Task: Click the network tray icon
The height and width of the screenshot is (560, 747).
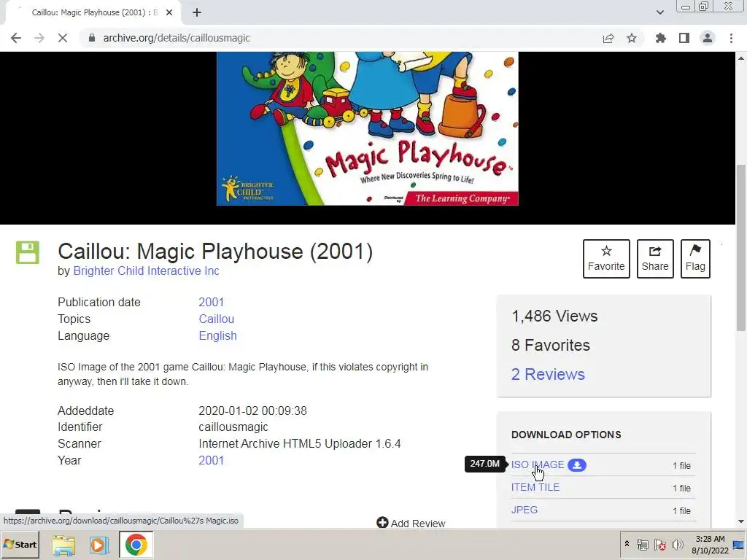Action: coord(643,545)
